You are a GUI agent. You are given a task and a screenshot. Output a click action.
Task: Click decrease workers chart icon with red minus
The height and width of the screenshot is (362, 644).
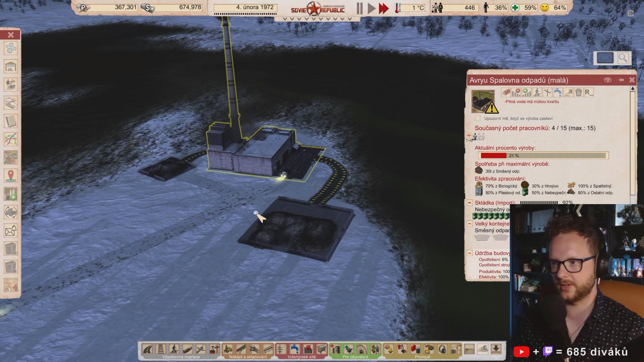pyautogui.click(x=516, y=92)
